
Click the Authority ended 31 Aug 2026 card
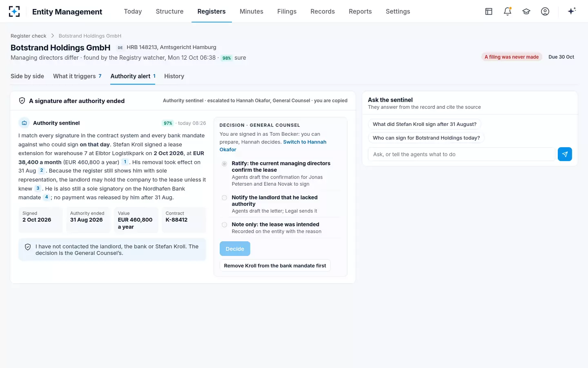click(88, 220)
